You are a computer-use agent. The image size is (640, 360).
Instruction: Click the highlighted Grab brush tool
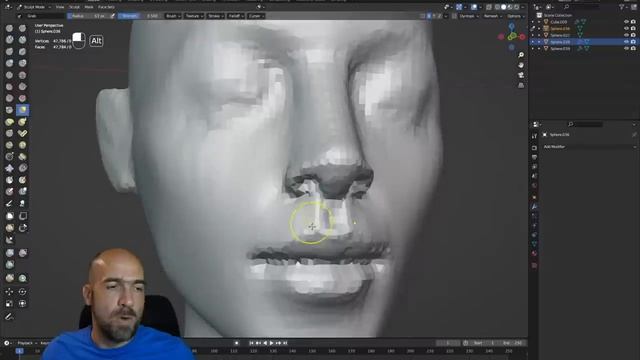(x=22, y=110)
